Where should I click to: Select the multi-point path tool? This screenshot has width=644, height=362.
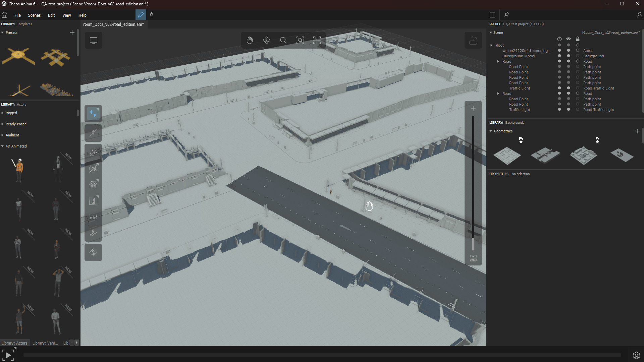click(93, 153)
